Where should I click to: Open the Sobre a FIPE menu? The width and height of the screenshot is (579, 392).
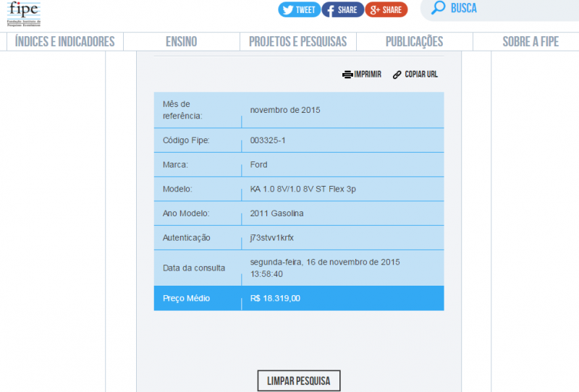pyautogui.click(x=531, y=42)
